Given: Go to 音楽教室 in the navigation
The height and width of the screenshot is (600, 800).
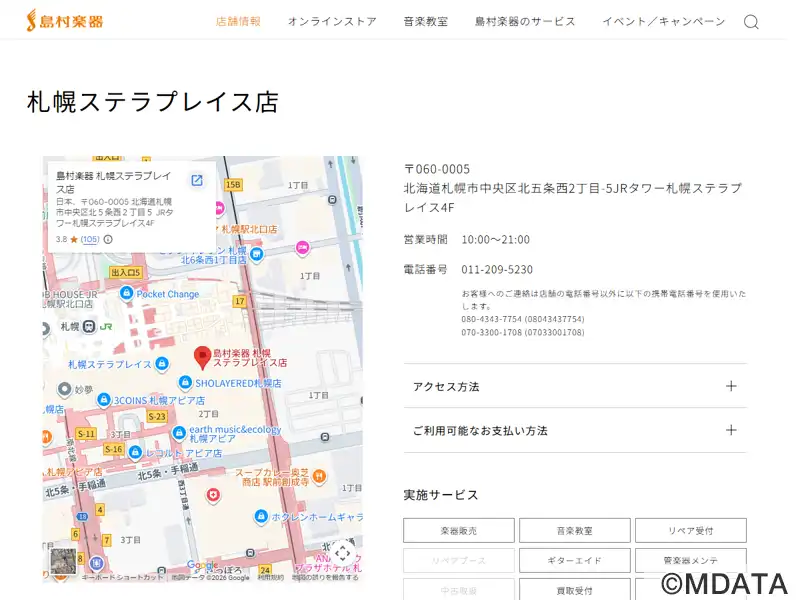Looking at the screenshot, I should click(425, 21).
